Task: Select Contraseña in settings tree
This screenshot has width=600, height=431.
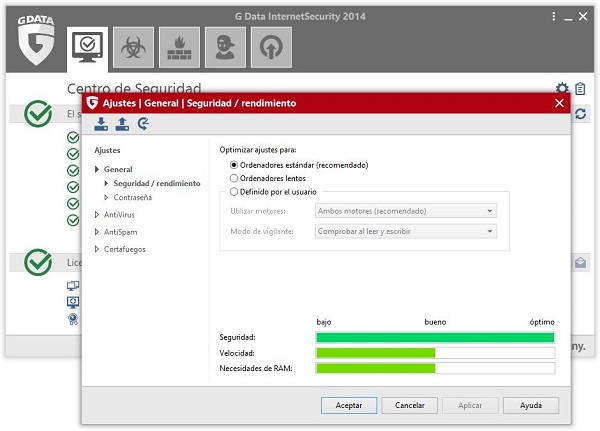Action: coord(132,198)
